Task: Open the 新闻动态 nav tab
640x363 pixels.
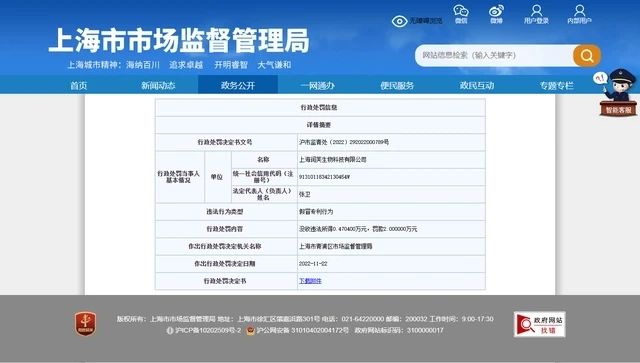Action: point(158,85)
